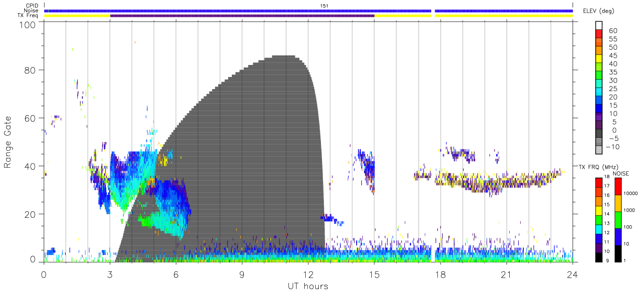This screenshot has width=644, height=297.
Task: Click the blue segment of the NOISE color bar
Action: (x=617, y=236)
